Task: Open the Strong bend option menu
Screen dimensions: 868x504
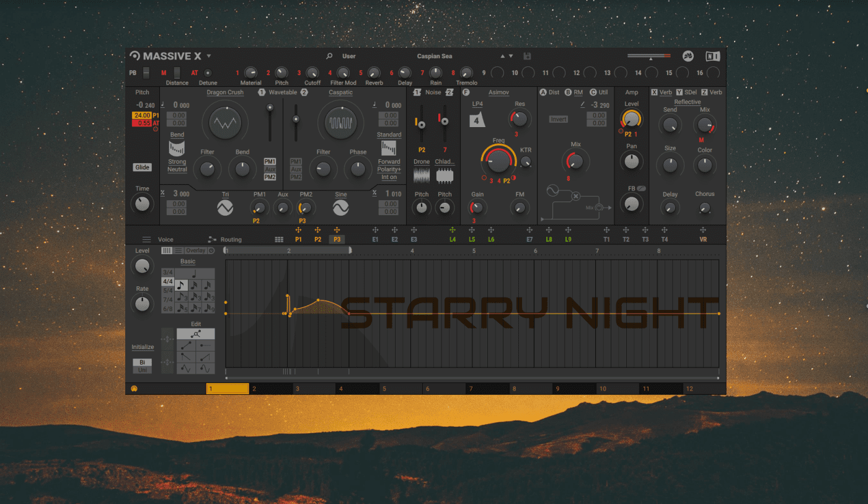Action: click(x=177, y=161)
